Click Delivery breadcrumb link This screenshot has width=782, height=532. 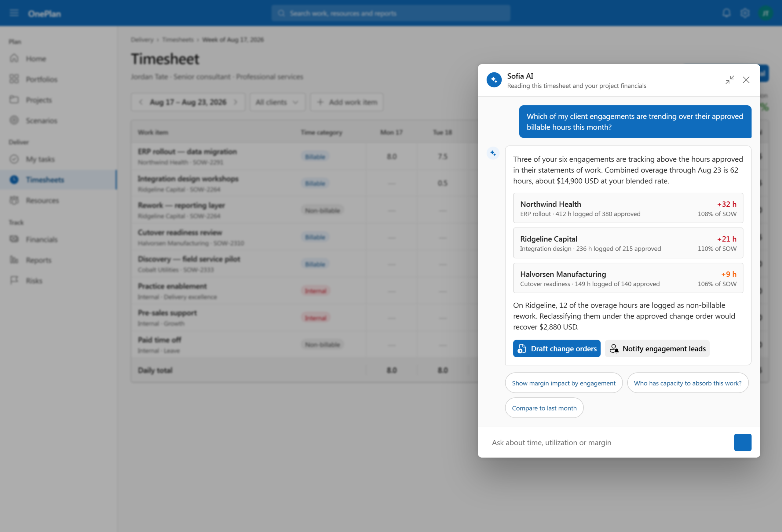pyautogui.click(x=142, y=40)
